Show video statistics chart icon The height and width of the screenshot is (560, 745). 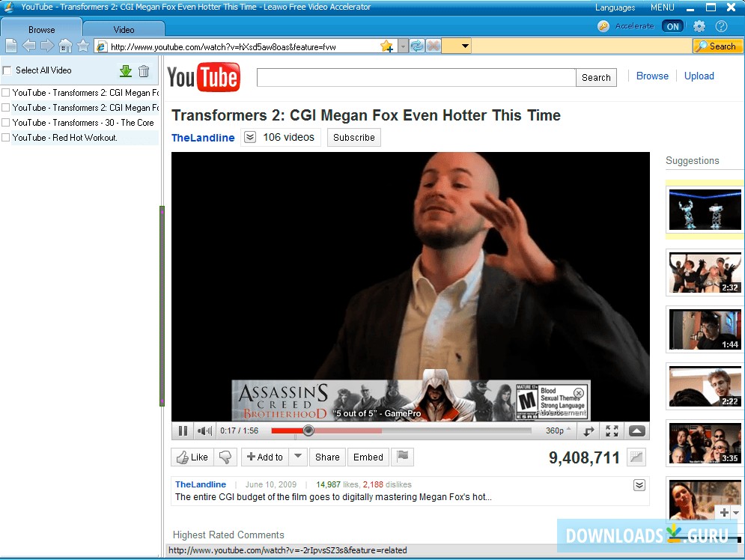(x=636, y=457)
